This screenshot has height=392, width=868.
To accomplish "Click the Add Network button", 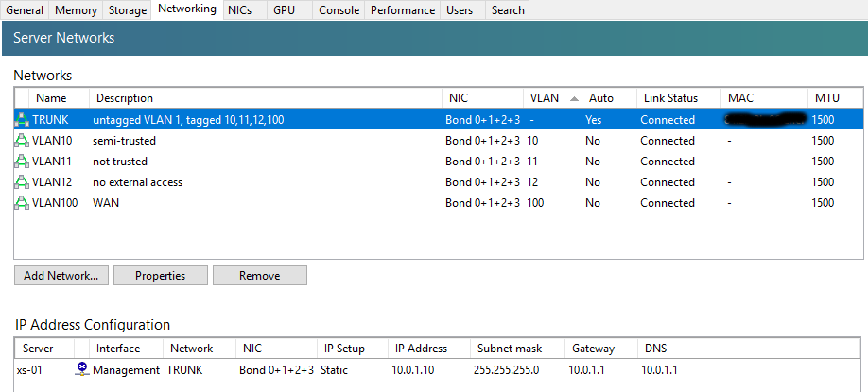I will coord(61,276).
